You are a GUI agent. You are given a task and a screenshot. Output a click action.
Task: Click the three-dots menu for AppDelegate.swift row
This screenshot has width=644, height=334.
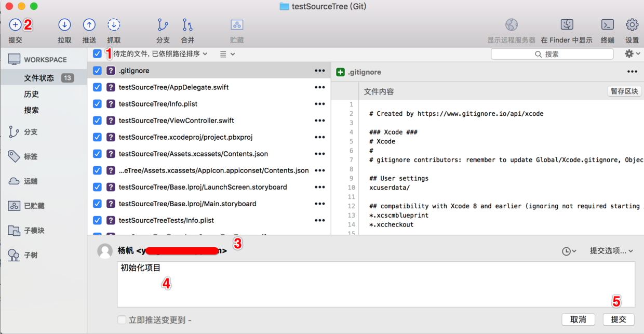(x=320, y=87)
